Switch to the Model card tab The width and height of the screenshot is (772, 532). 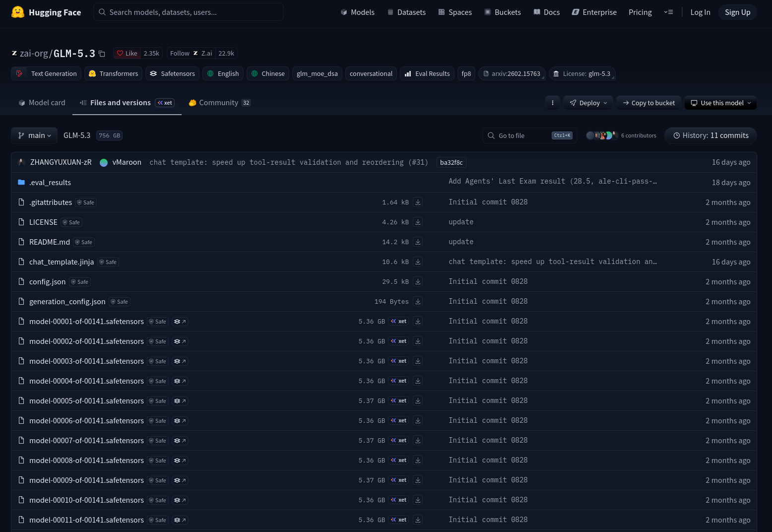click(42, 103)
